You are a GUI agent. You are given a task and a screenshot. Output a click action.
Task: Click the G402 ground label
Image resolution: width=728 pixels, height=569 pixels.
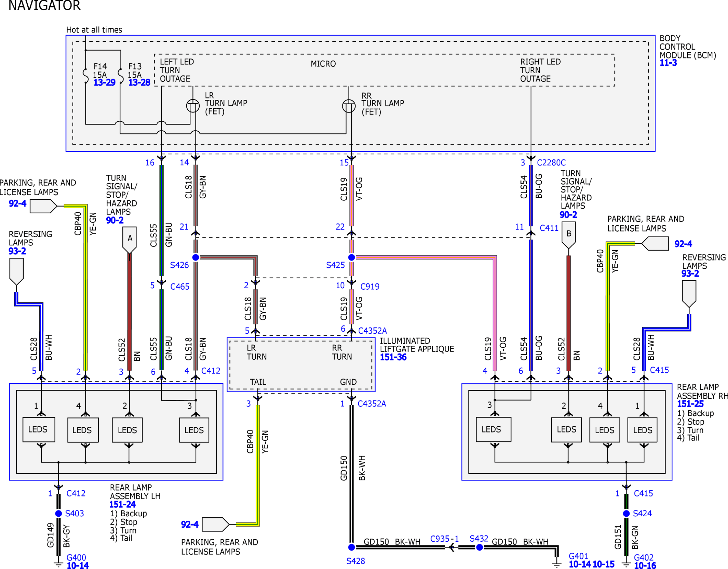[x=644, y=558]
